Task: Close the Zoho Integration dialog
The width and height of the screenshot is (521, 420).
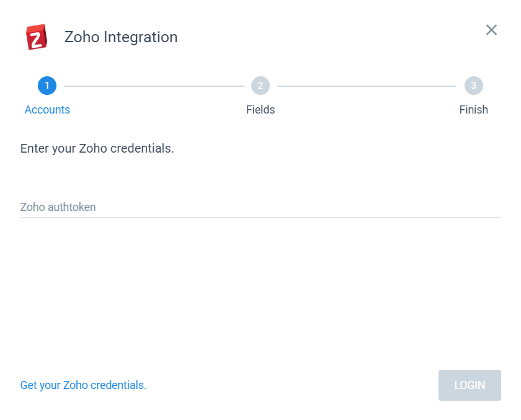Action: click(x=491, y=30)
